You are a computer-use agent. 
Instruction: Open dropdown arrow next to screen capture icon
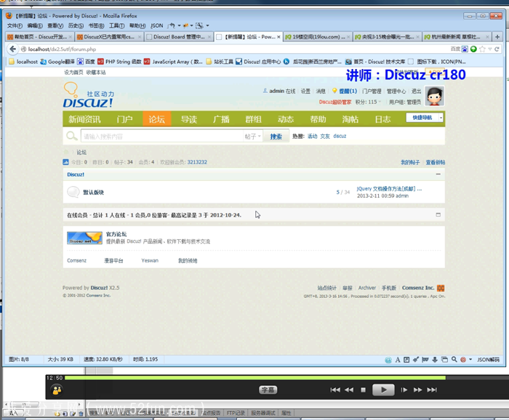[207, 25]
